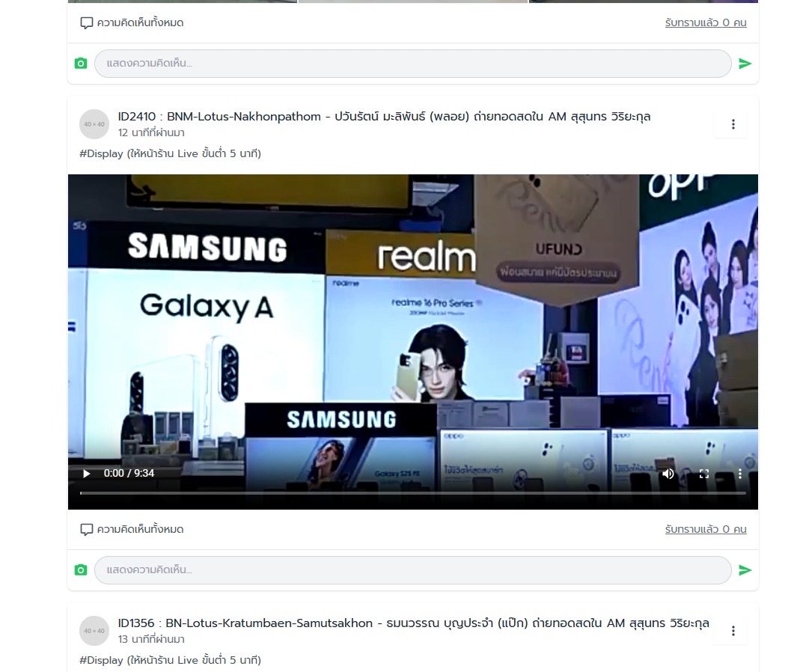Viewport: 800px width, 672px height.
Task: Seek along the video progress bar
Action: (x=413, y=493)
